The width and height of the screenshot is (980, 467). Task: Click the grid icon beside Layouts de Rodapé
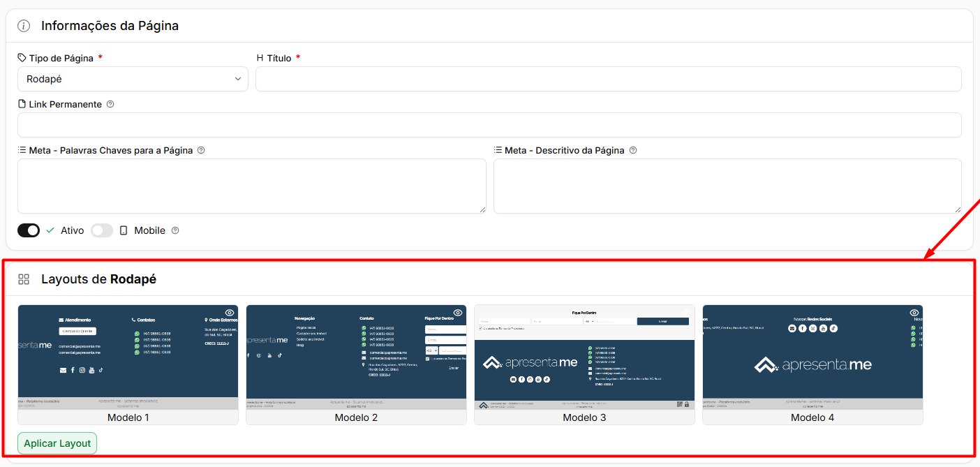click(24, 279)
